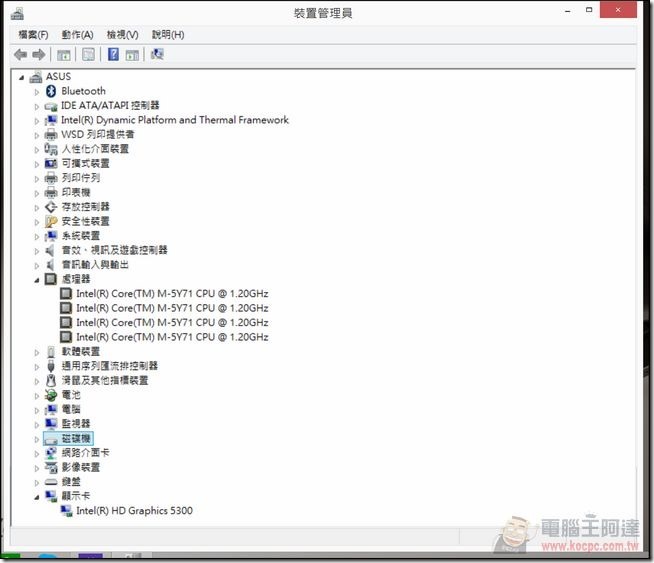Viewport: 654px width, 563px height.
Task: Click the 系統裝置 icon
Action: (x=51, y=236)
